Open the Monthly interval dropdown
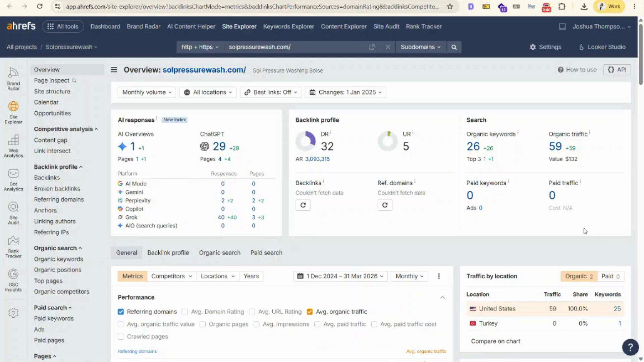The height and width of the screenshot is (362, 644). [x=409, y=276]
